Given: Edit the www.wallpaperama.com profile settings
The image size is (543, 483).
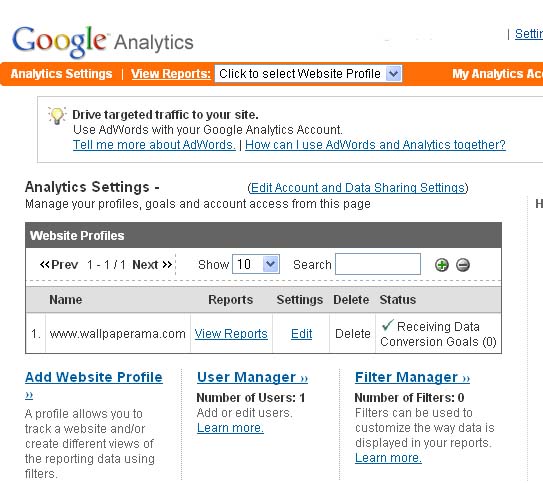Looking at the screenshot, I should click(301, 334).
